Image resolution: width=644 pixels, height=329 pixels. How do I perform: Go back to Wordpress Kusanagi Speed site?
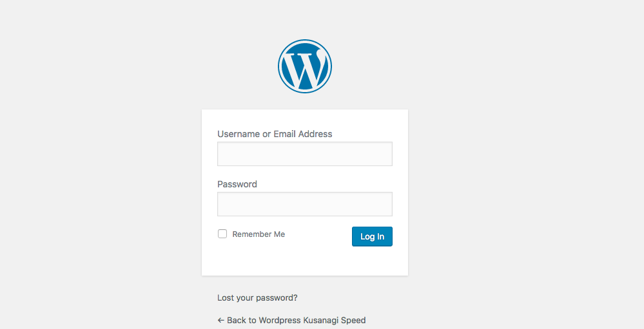(291, 321)
